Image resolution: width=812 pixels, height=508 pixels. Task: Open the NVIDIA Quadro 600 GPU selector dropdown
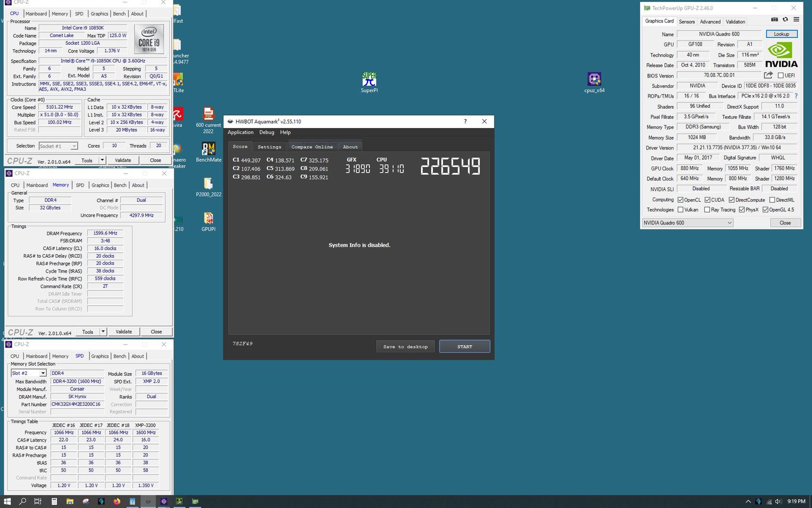687,223
